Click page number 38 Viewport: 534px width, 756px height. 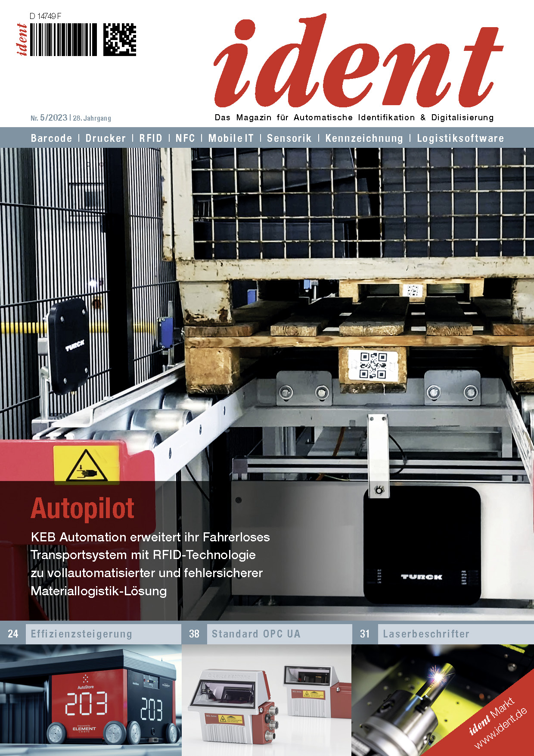194,634
